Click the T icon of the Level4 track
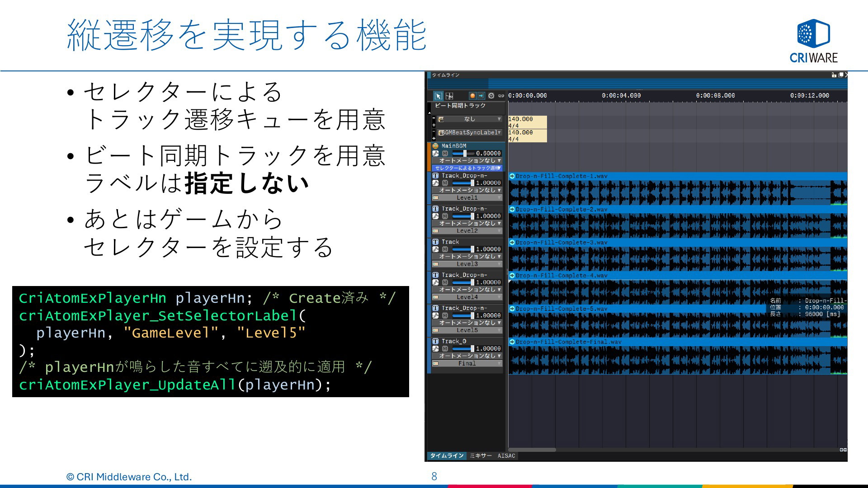Screen dimensions: 868x488 (435, 275)
